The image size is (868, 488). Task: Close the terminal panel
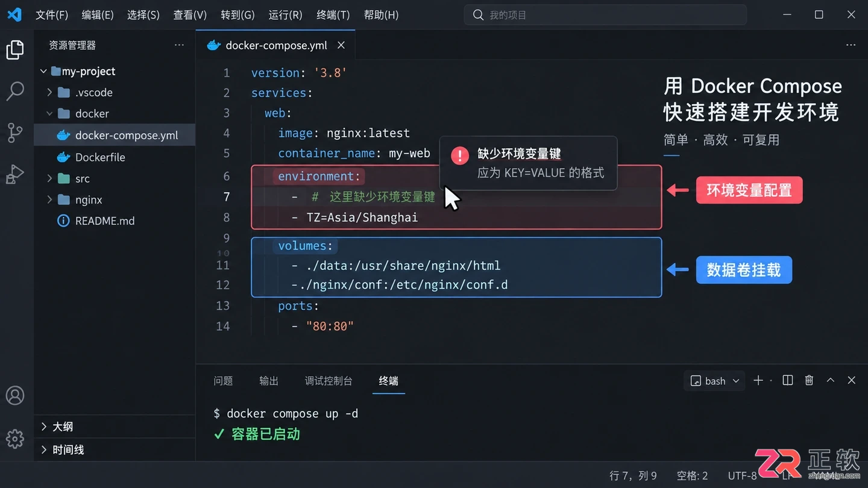(x=851, y=380)
